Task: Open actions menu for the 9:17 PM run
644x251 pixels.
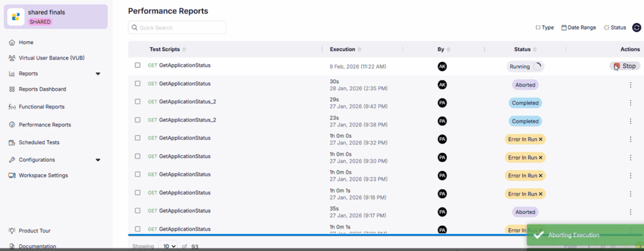Action: pos(630,212)
